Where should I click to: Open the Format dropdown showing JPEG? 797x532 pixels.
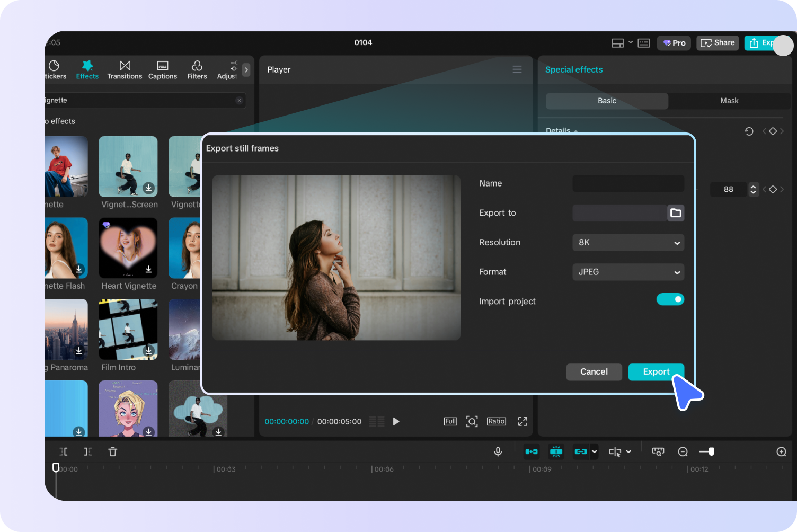click(628, 272)
